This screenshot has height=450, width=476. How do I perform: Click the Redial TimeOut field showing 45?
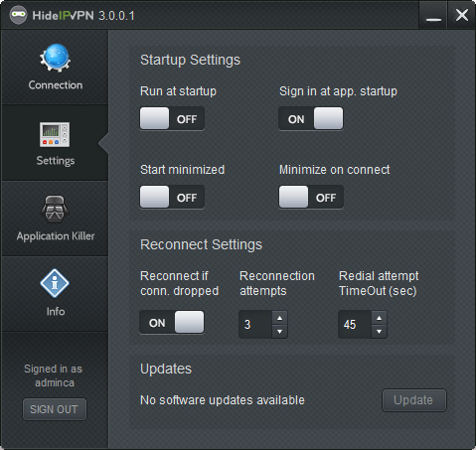click(x=355, y=325)
